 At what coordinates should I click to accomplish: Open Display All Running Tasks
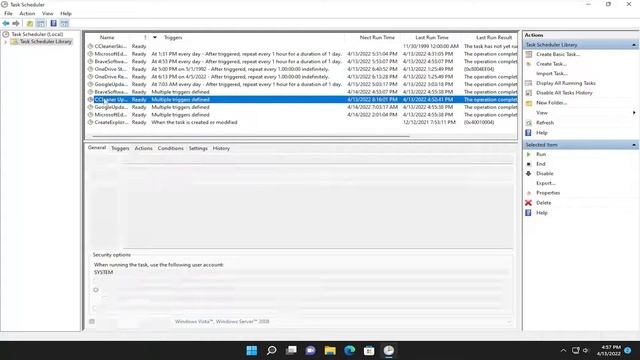(x=566, y=83)
